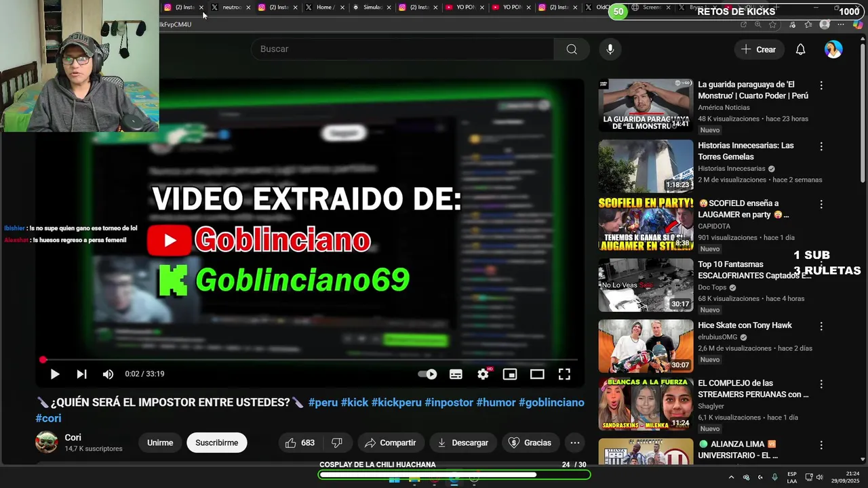
Task: Open the 21:24 clock and date
Action: click(x=846, y=477)
